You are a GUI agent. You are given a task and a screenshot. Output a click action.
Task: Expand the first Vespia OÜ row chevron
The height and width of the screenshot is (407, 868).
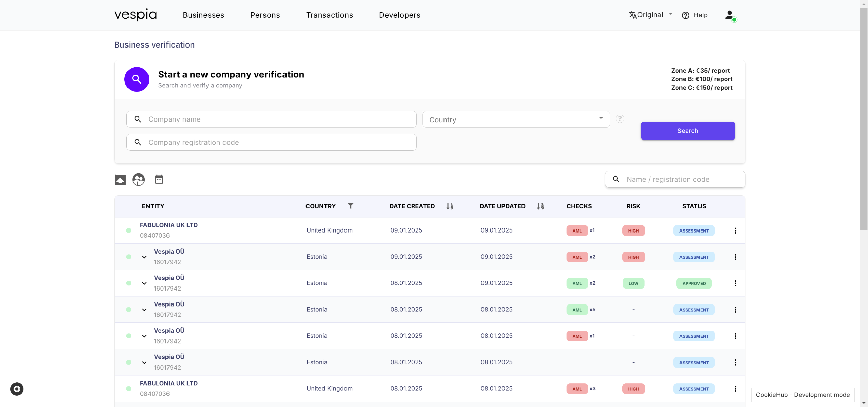point(144,257)
